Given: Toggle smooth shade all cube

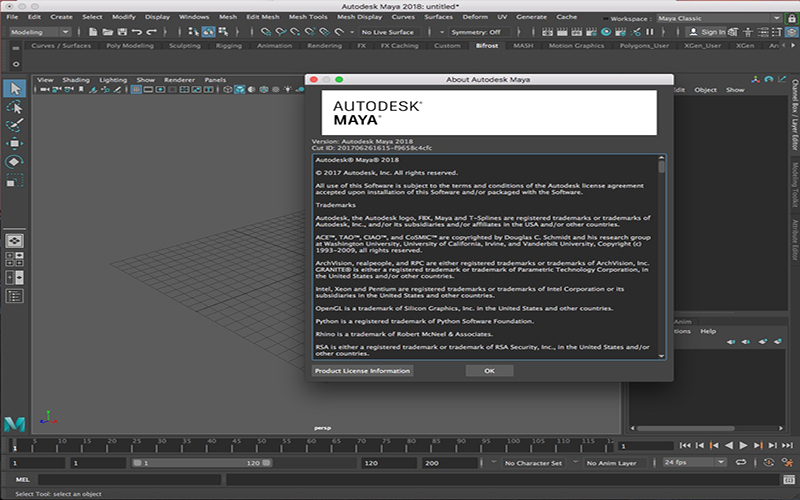Looking at the screenshot, I should click(239, 89).
